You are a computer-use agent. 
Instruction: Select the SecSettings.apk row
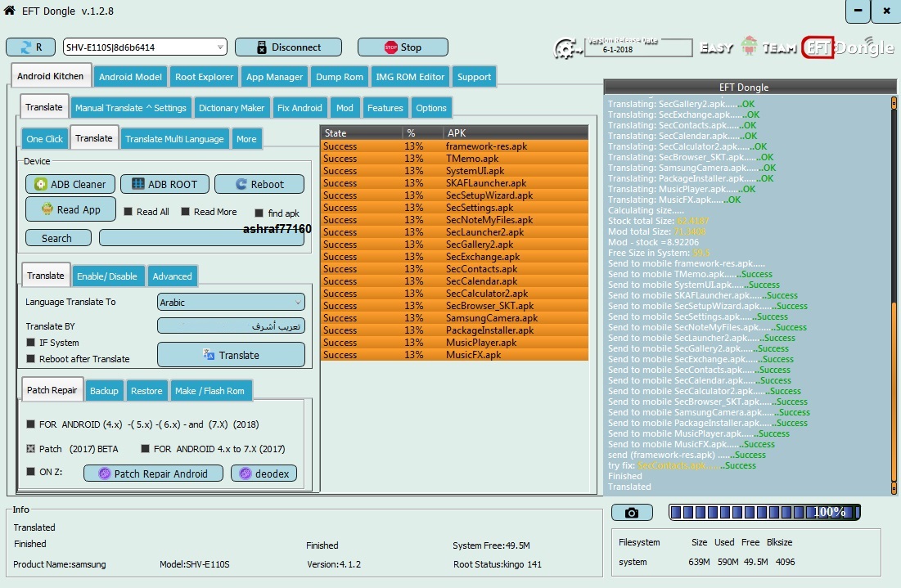click(454, 208)
